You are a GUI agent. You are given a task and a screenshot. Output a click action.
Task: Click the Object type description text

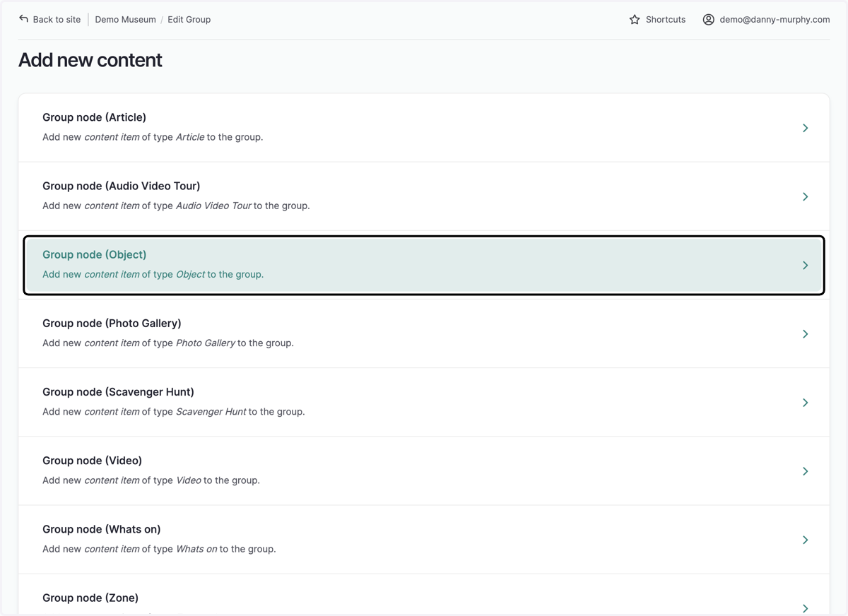pos(153,274)
